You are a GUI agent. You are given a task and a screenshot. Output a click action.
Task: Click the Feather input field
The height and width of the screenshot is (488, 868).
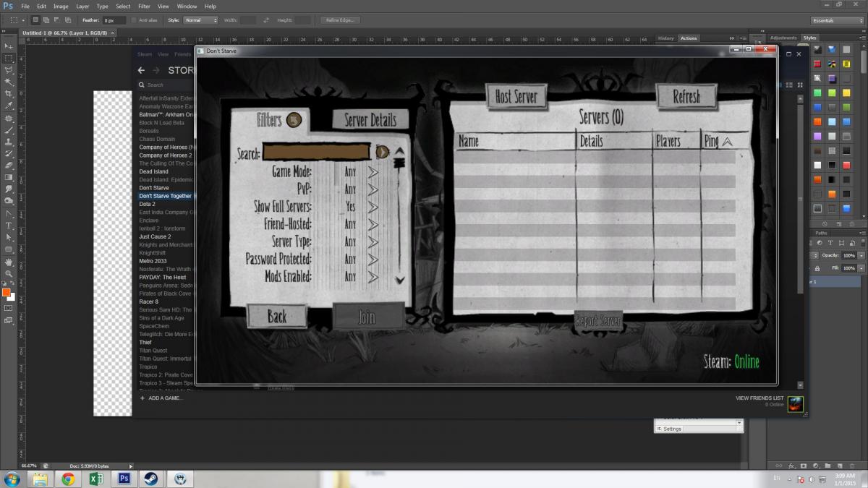(x=114, y=20)
